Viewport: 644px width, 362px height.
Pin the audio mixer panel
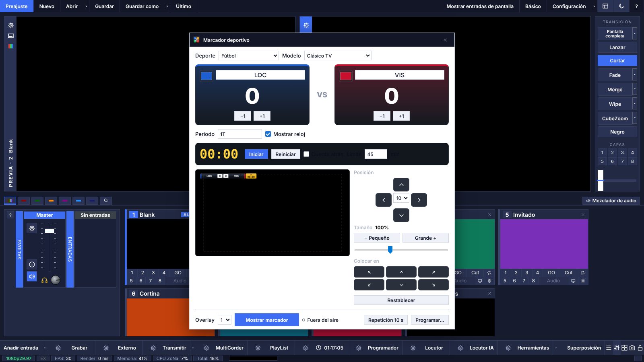[x=10, y=215]
